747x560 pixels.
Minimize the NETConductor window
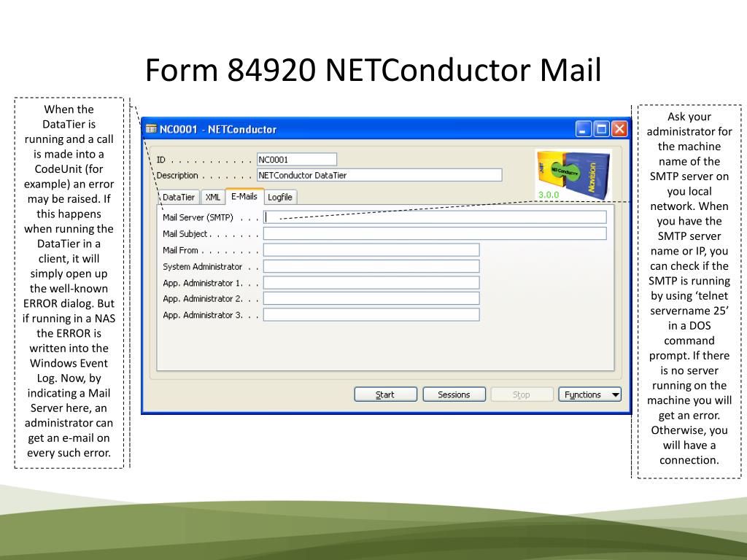(583, 129)
